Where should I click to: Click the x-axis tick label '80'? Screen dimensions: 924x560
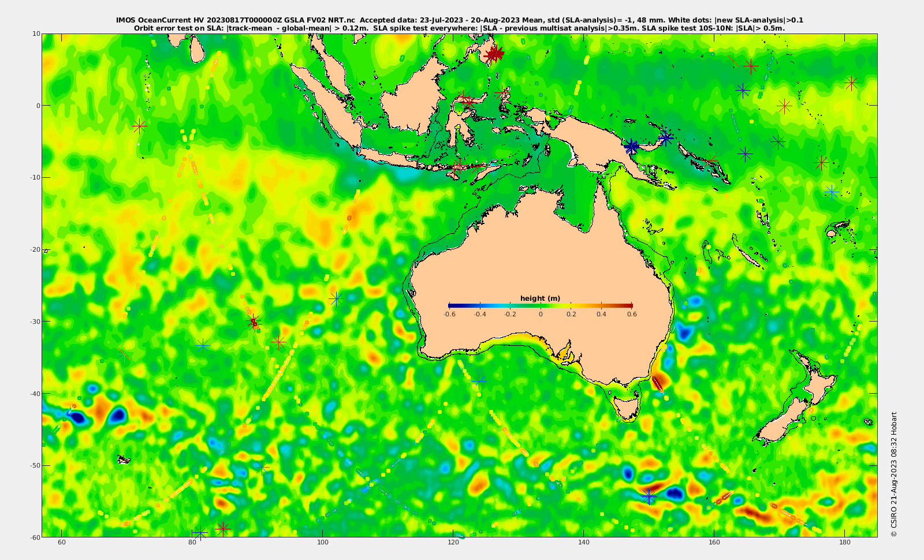[192, 543]
